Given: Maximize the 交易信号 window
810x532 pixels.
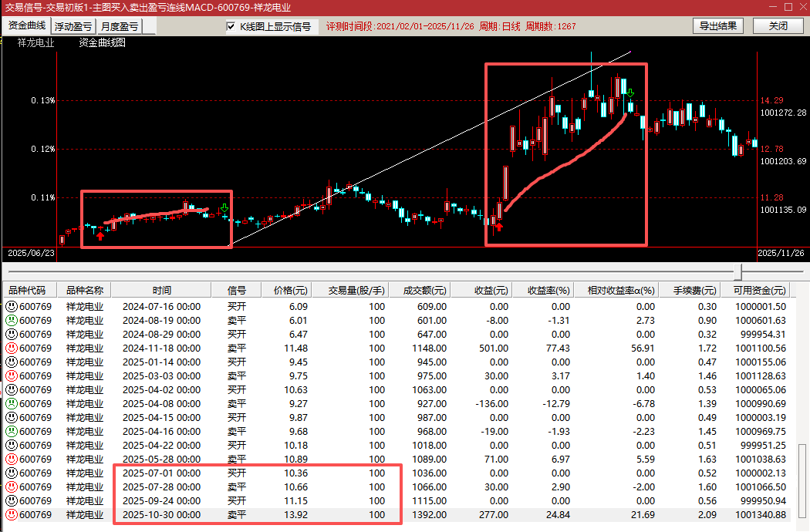Looking at the screenshot, I should pos(788,7).
